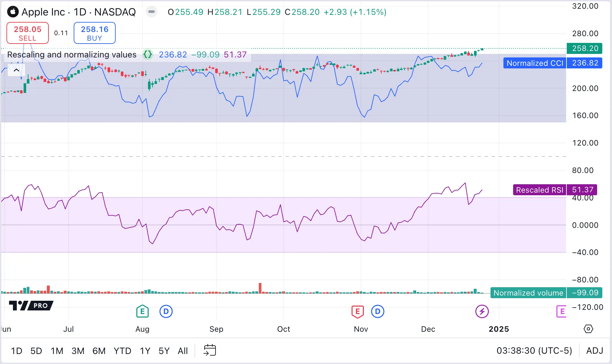
Task: Click the purple lightning bolt event icon
Action: [482, 311]
